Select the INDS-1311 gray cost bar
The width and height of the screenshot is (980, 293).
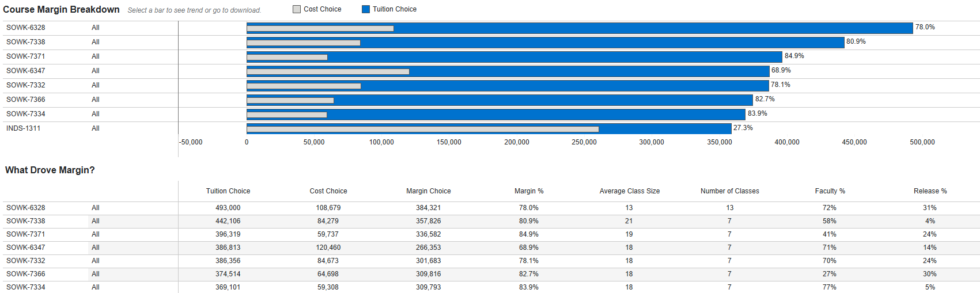(x=422, y=130)
